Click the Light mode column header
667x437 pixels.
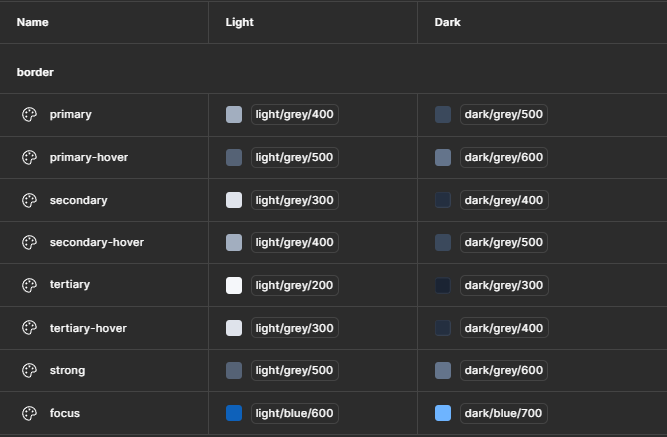click(239, 22)
